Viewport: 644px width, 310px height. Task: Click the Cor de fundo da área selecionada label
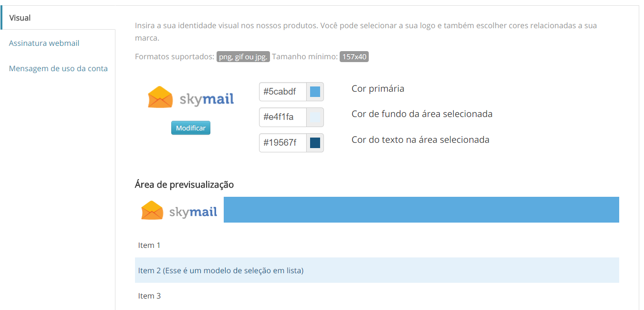[422, 114]
